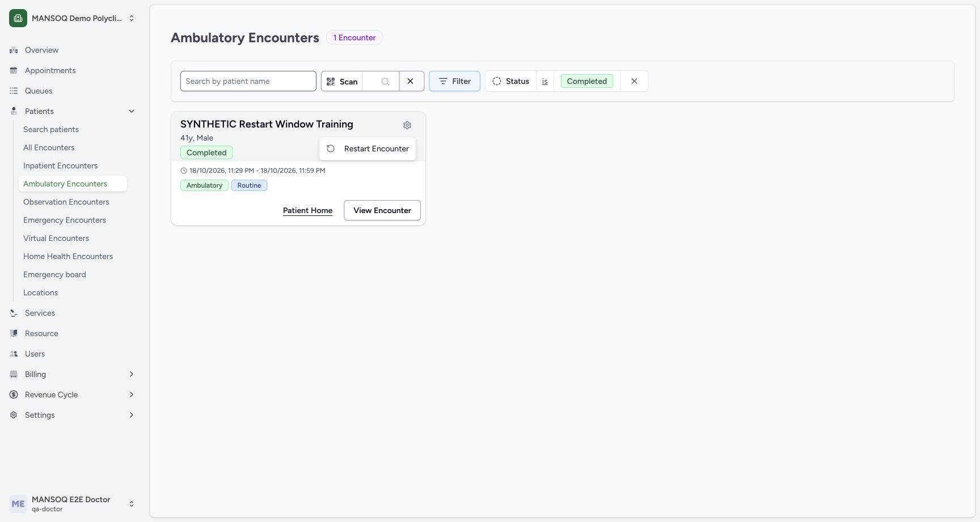Go to Search patients
This screenshot has width=980, height=522.
pos(51,130)
